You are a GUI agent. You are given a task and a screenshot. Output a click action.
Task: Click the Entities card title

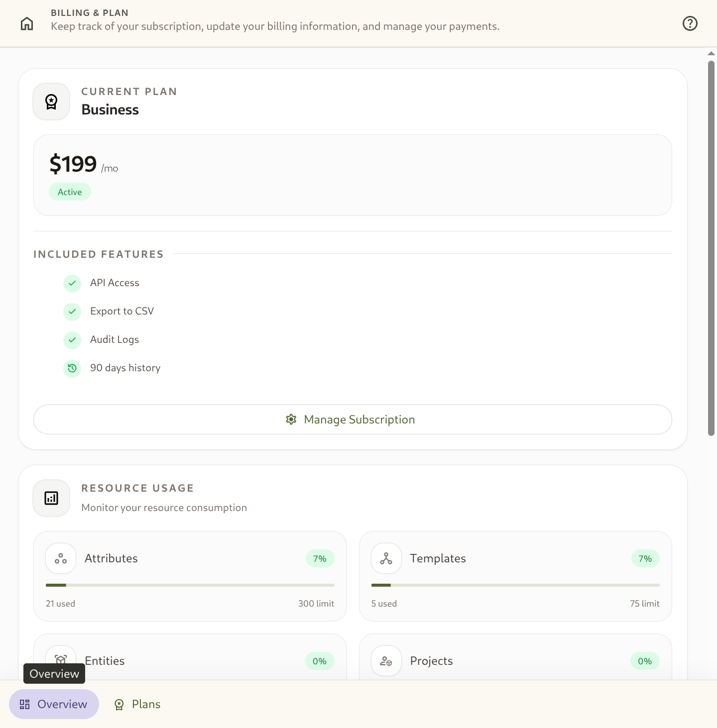click(105, 661)
